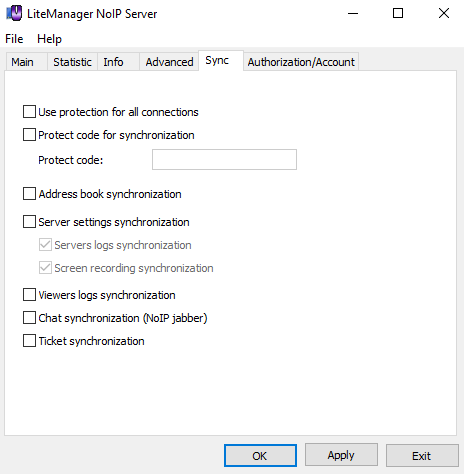Screen dimensions: 464x474
Task: Click the Apply button
Action: tap(341, 455)
